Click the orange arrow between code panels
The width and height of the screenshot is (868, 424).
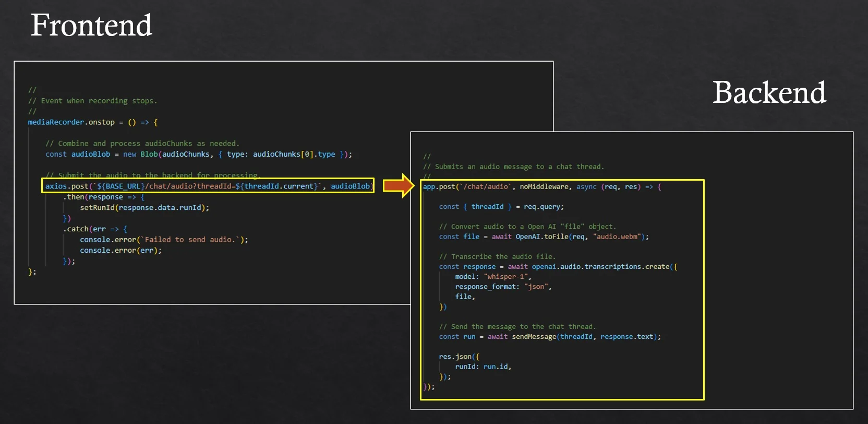pos(399,186)
